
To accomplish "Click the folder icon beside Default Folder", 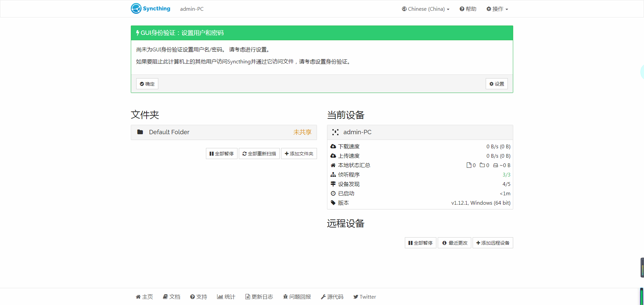I will point(141,132).
